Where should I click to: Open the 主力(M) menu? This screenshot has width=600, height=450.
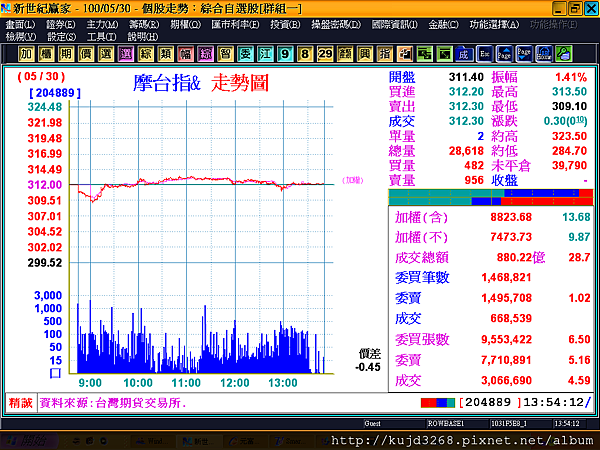tap(102, 25)
